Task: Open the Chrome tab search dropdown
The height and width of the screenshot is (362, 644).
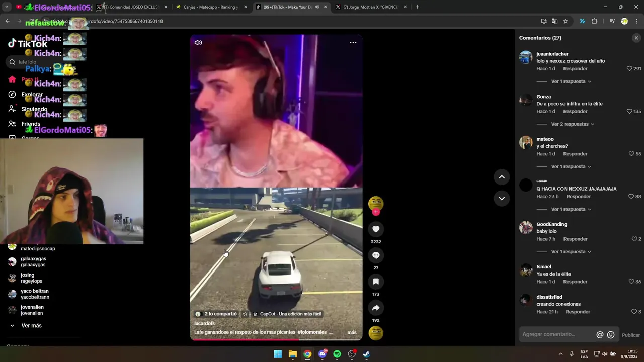Action: 7,7
